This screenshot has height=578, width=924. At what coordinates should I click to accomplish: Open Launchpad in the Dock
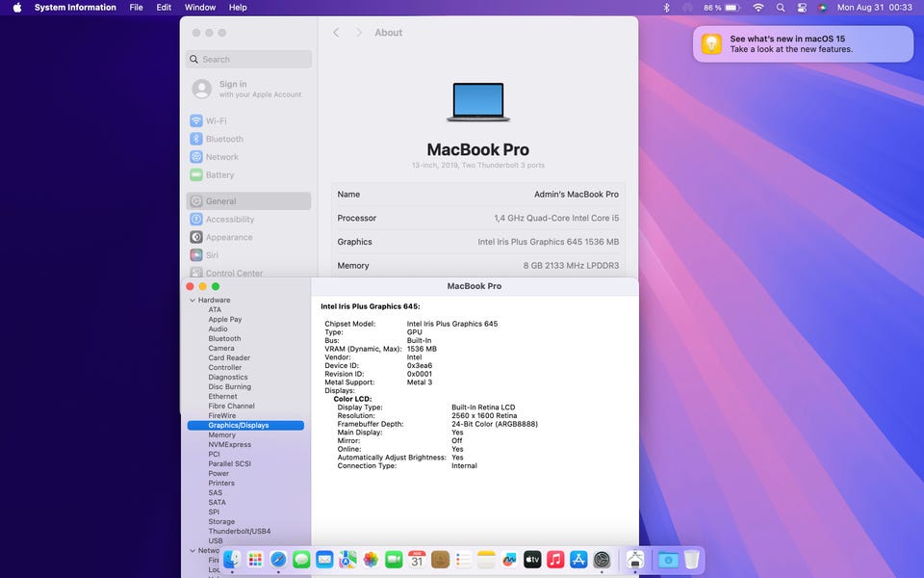pos(255,559)
